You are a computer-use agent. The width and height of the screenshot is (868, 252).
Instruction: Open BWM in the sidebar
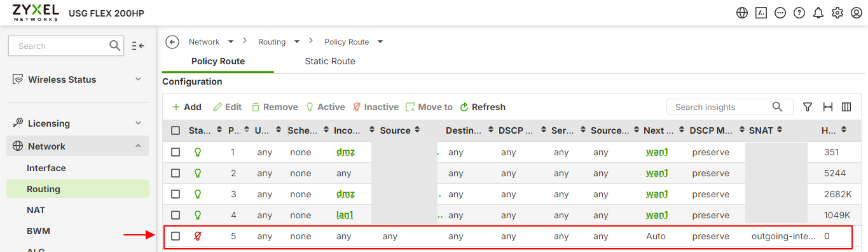(x=38, y=231)
